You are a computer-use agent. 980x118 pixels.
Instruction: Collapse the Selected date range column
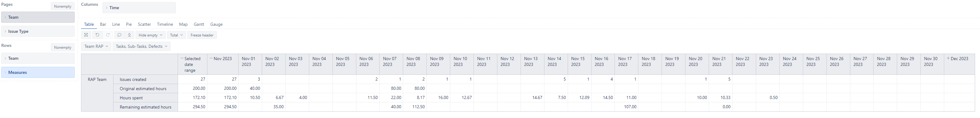coord(182,59)
